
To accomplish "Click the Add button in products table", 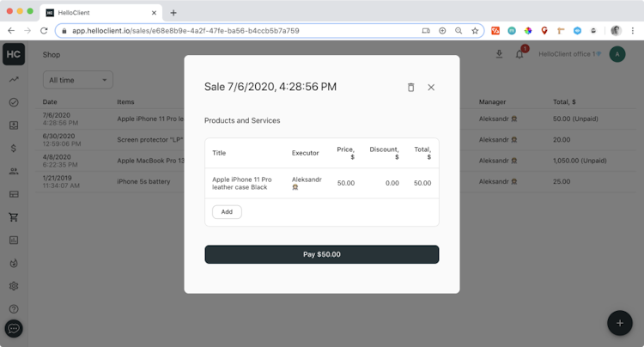I will point(227,212).
